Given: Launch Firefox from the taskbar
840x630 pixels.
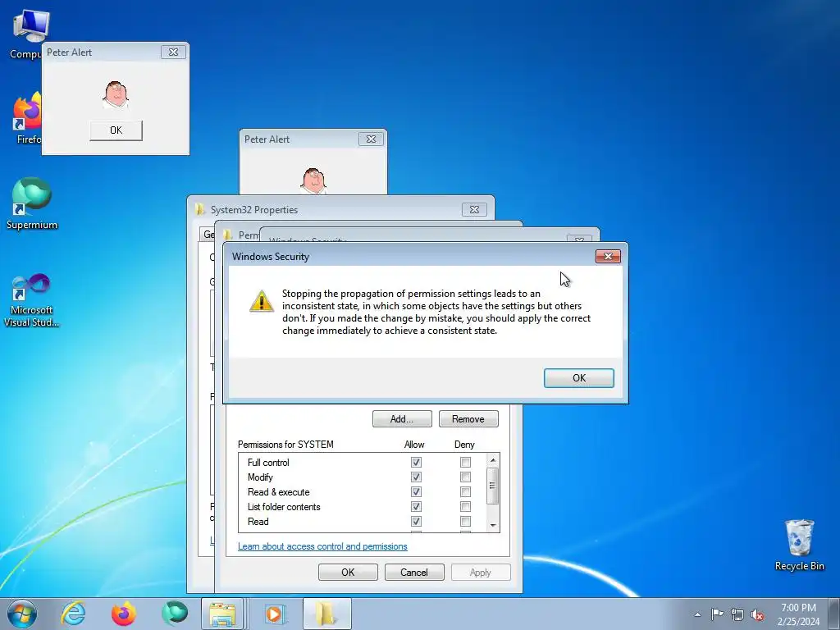Looking at the screenshot, I should click(124, 614).
